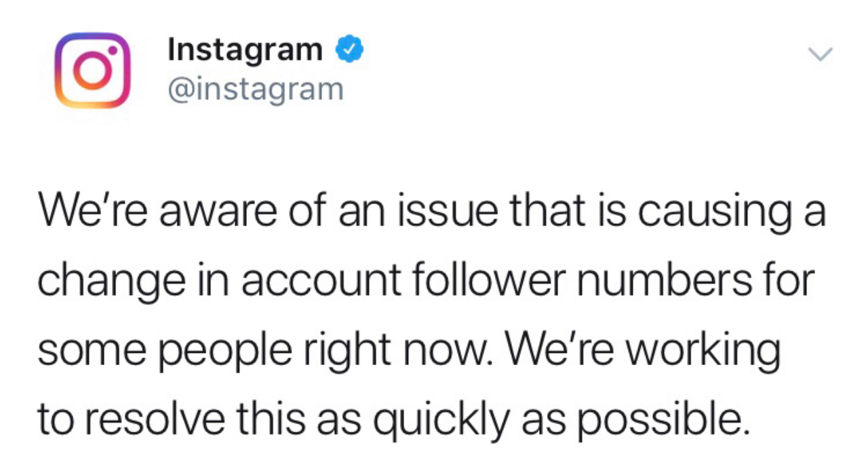Open the Instagram display name link
Viewport: 868px width, 454px height.
click(245, 50)
